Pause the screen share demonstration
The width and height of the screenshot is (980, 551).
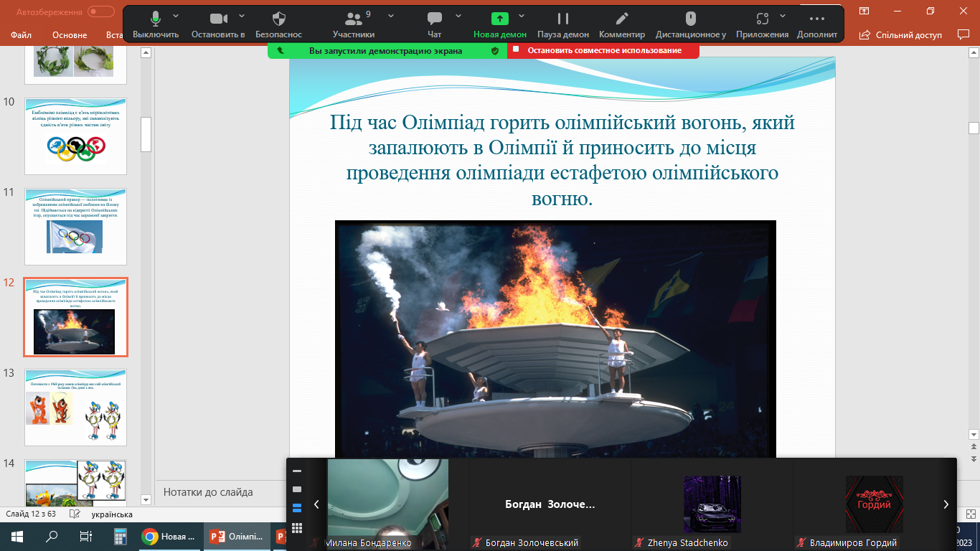[563, 23]
